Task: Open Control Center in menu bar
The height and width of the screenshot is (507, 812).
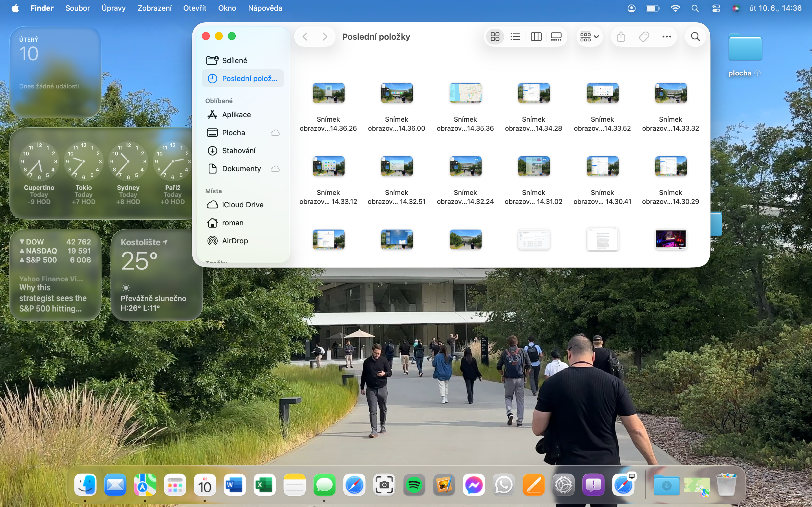Action: pyautogui.click(x=716, y=8)
